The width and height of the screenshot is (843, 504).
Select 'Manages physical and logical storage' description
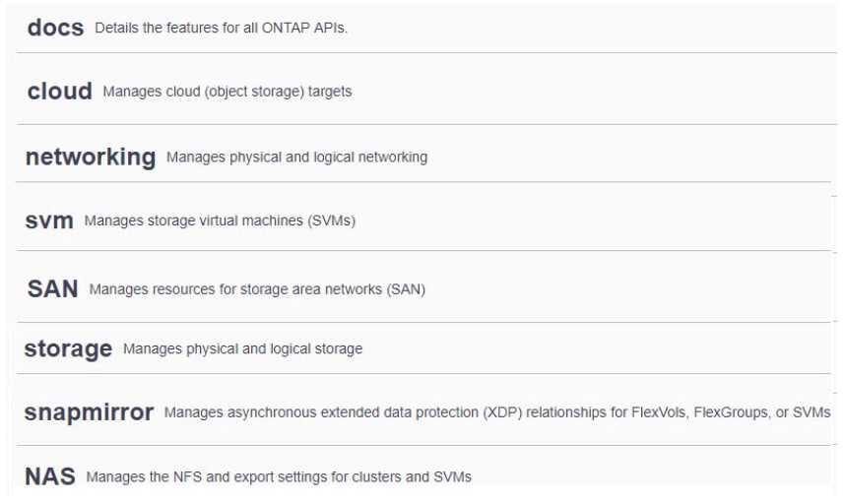click(x=242, y=348)
